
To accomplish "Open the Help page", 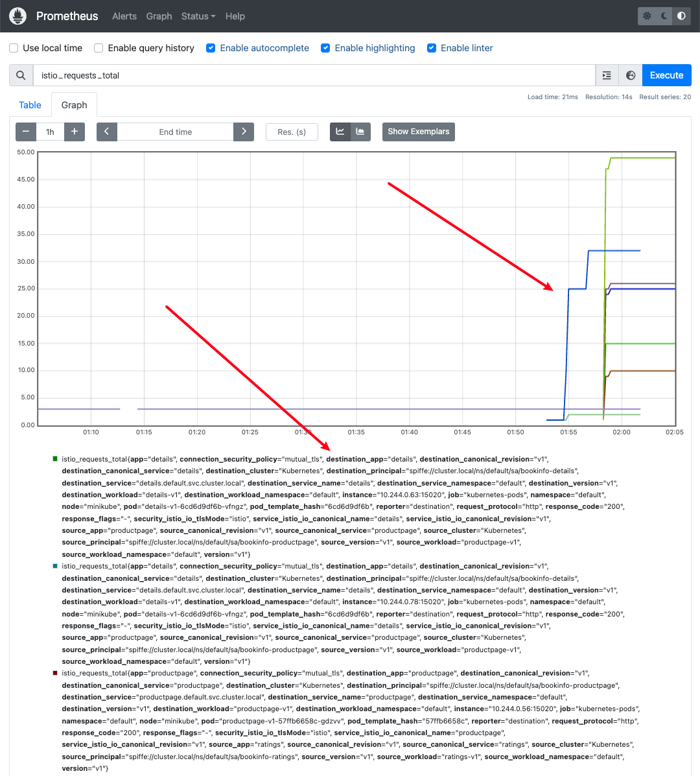I will [x=235, y=16].
